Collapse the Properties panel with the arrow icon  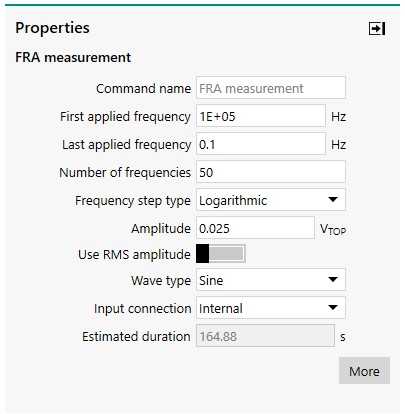coord(377,28)
